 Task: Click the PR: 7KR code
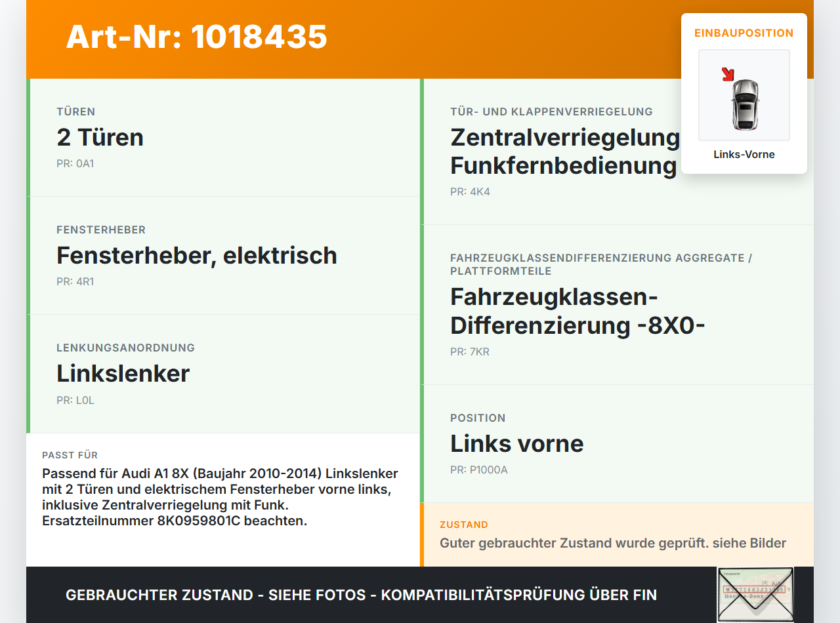coord(470,352)
